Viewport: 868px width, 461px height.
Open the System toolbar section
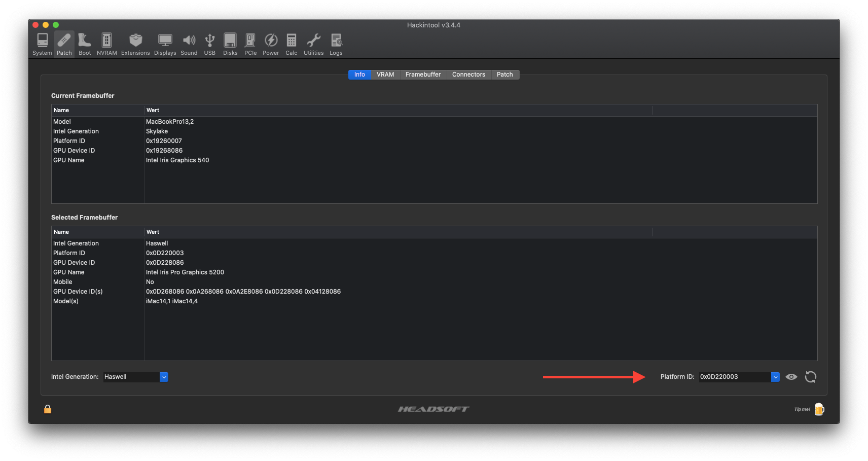(x=42, y=44)
